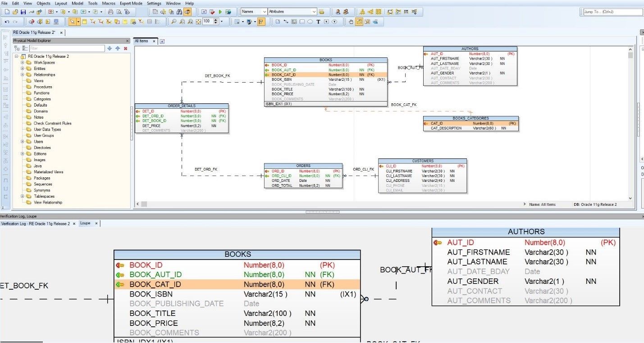Open the Model menu
Viewport: 644px width, 343px height.
click(x=78, y=3)
